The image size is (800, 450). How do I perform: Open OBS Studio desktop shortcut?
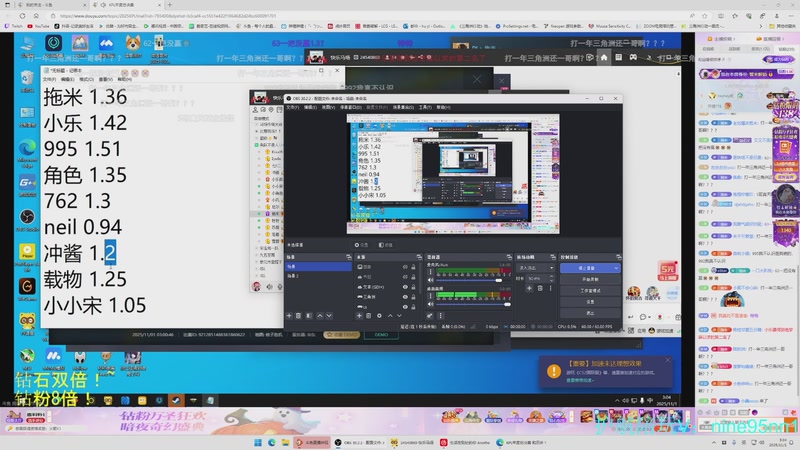[27, 219]
